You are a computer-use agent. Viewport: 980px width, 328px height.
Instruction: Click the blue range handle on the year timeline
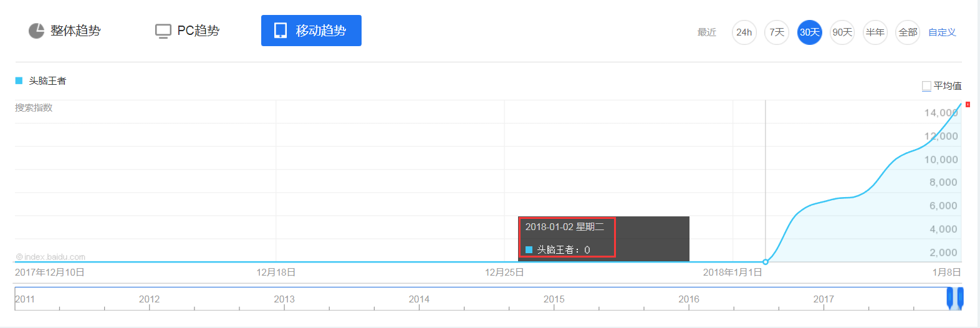coord(955,298)
